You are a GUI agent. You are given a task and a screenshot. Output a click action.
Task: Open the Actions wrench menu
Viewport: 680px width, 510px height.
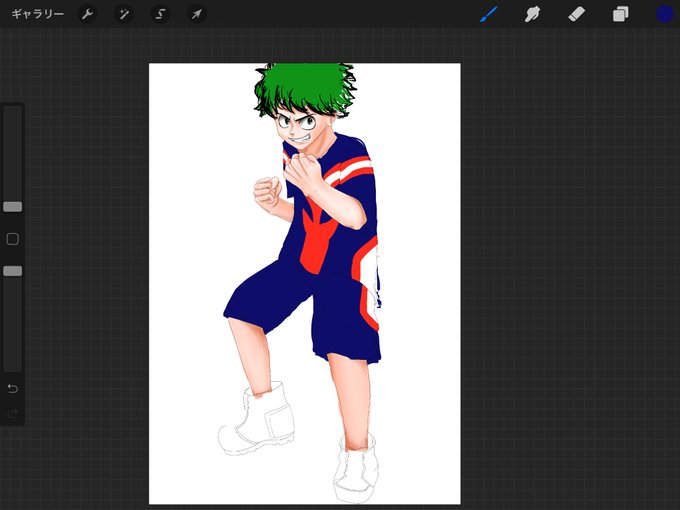(87, 14)
